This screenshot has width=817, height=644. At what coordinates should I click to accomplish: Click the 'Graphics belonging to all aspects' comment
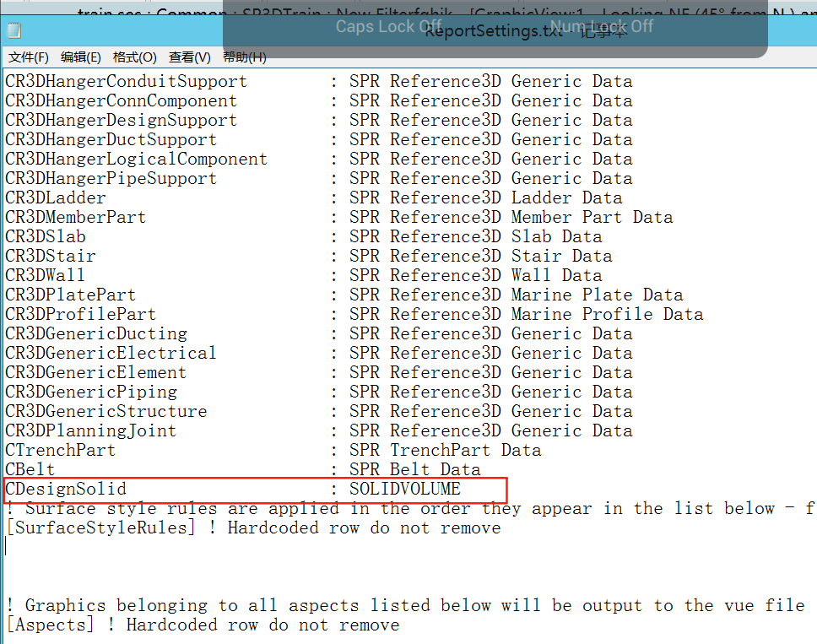click(406, 605)
